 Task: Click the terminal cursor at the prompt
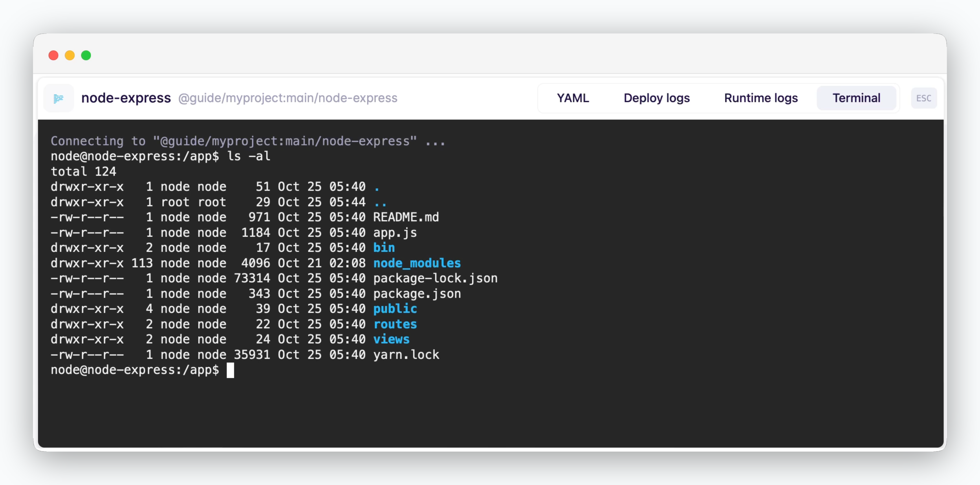[230, 370]
